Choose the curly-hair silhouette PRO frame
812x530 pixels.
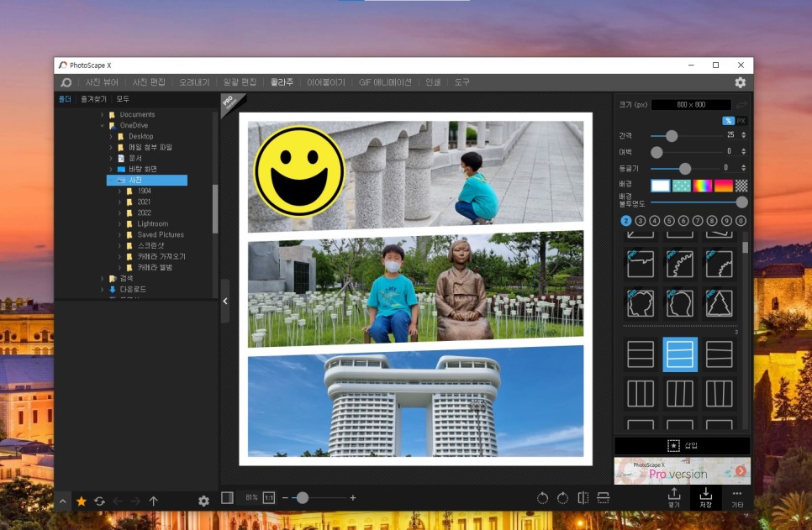(641, 303)
